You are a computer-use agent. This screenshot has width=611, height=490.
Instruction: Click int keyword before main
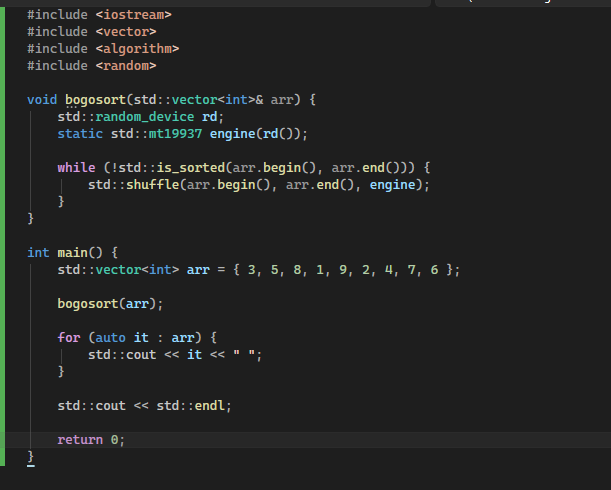(x=38, y=253)
